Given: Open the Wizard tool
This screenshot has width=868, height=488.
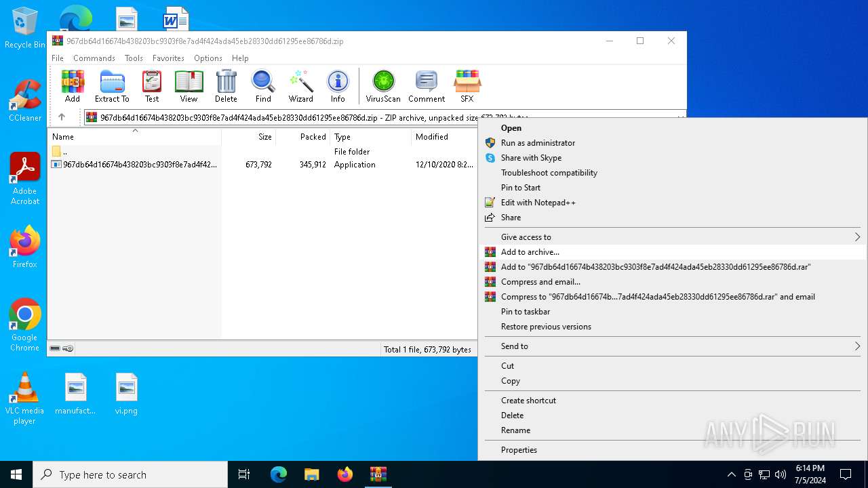Looking at the screenshot, I should click(300, 86).
